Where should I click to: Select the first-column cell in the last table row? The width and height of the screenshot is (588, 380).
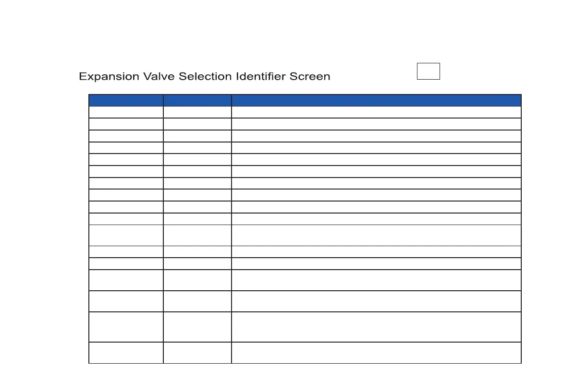click(x=126, y=353)
